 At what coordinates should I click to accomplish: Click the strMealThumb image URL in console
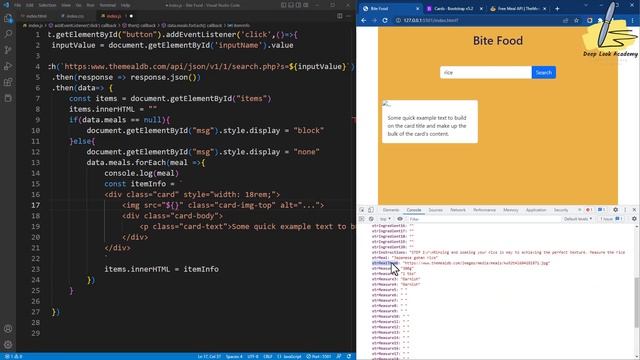click(477, 263)
